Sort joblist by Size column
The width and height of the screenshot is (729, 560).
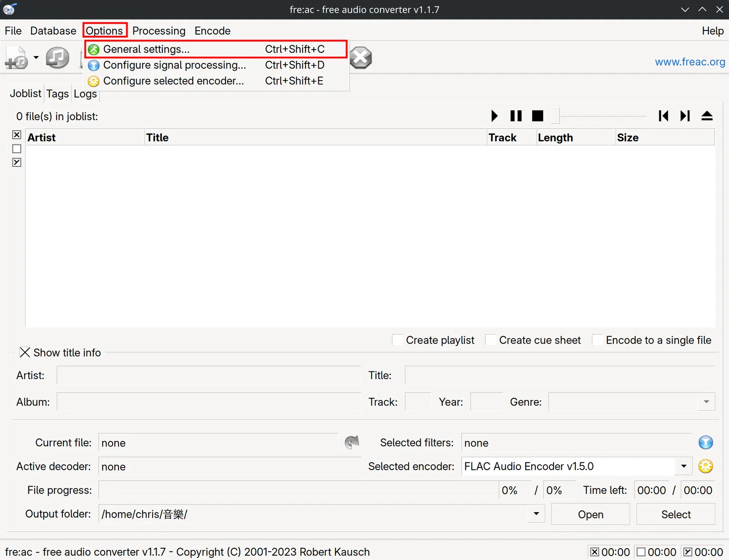(x=665, y=138)
